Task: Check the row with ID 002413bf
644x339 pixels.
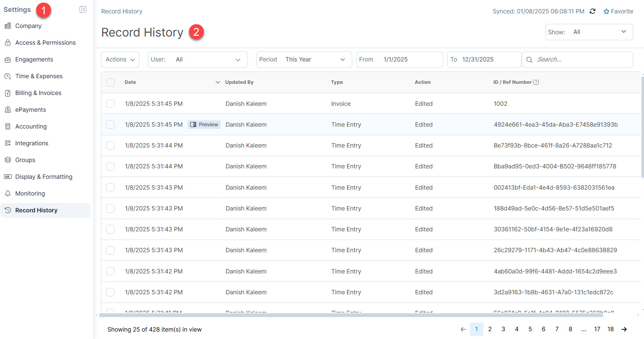Action: pyautogui.click(x=110, y=187)
